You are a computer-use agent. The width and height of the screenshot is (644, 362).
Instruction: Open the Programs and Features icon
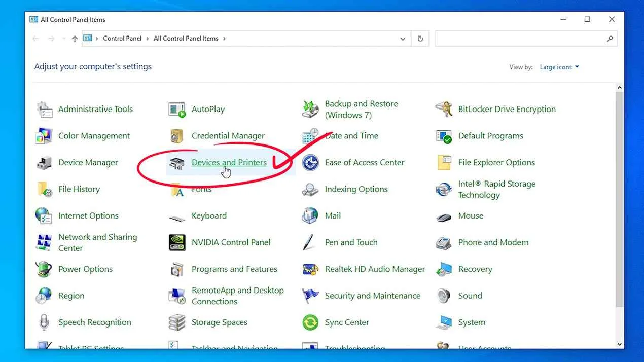(177, 269)
